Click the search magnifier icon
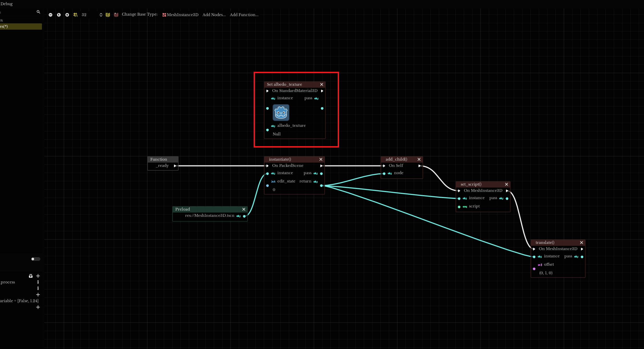The width and height of the screenshot is (644, 349). click(x=38, y=12)
